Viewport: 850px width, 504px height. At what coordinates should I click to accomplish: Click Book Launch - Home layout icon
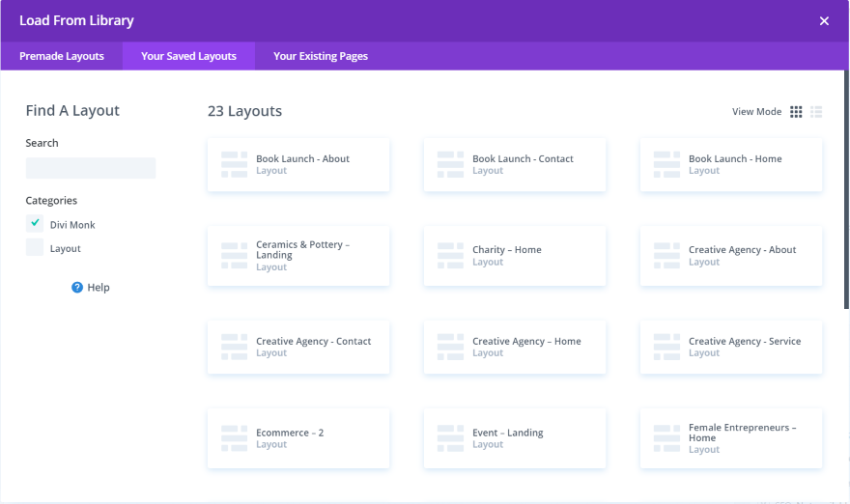point(666,165)
